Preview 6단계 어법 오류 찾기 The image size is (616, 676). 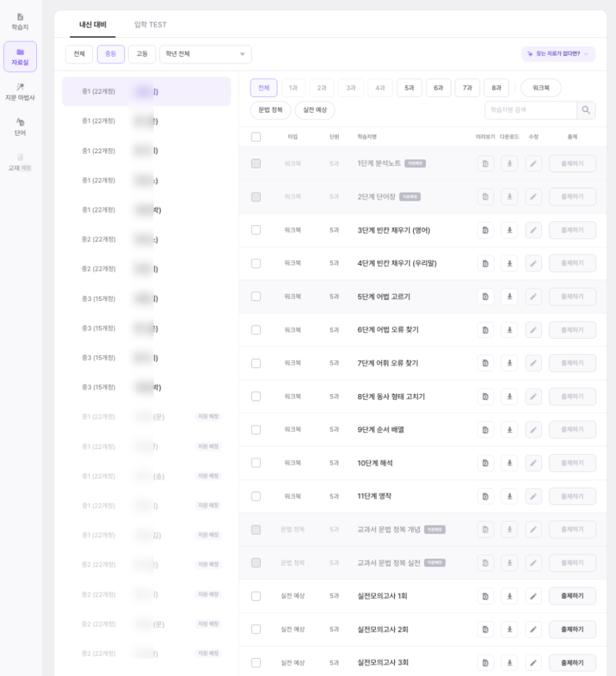[x=485, y=330]
